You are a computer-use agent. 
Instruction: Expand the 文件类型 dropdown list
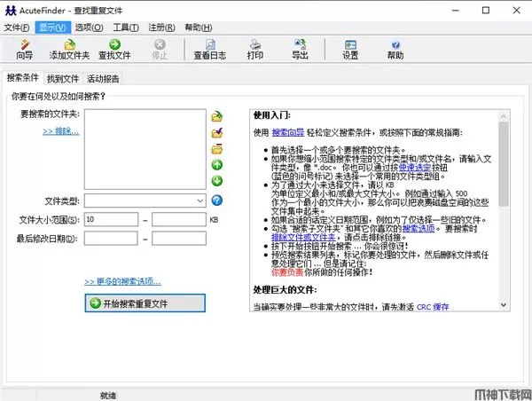click(x=200, y=201)
